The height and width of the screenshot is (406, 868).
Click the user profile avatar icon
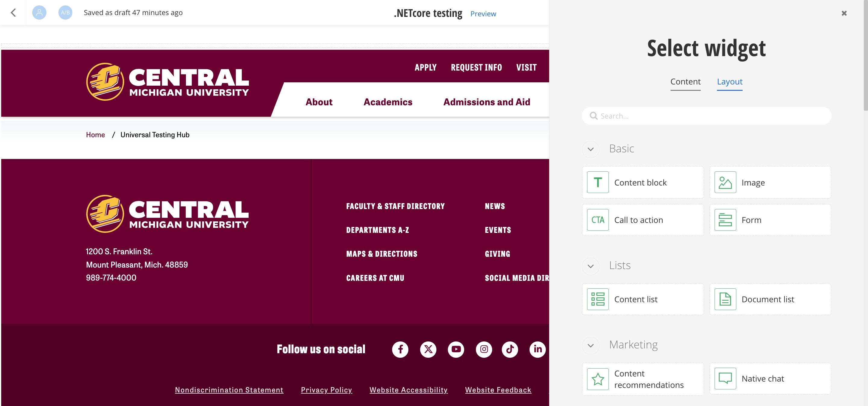tap(39, 12)
